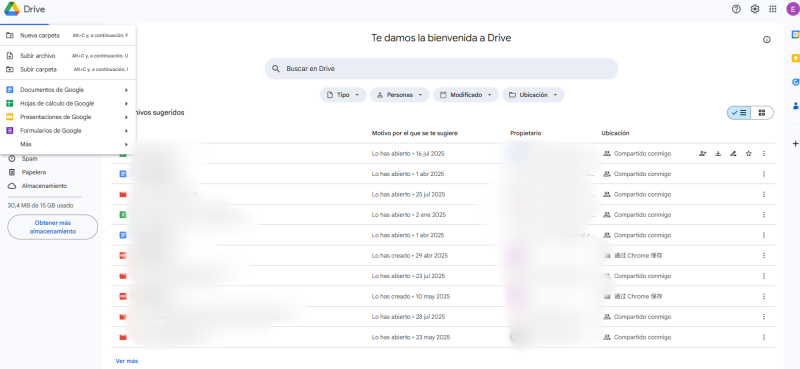Click 通过 Chrome 保存 in the 29 abr 2025 row
This screenshot has height=369, width=800.
(638, 256)
